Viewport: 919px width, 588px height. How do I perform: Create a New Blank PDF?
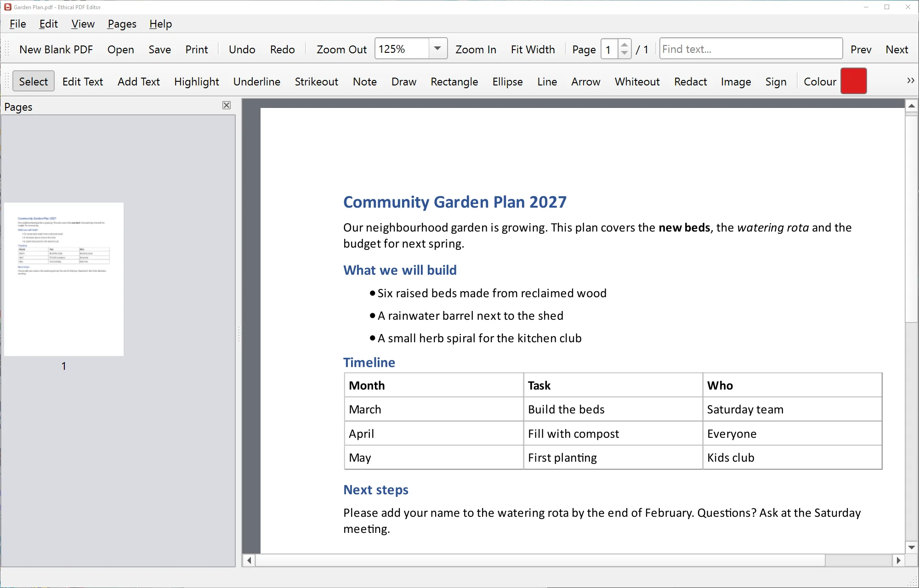(56, 49)
